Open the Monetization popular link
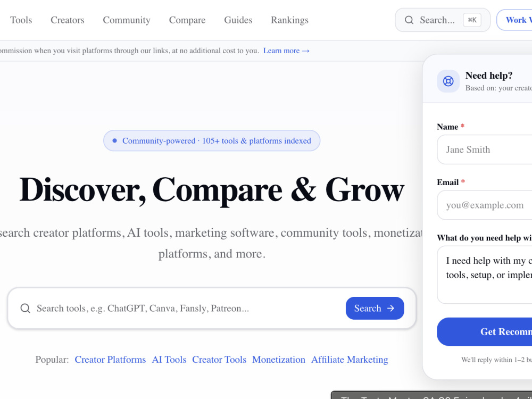532x399 pixels. [x=279, y=359]
